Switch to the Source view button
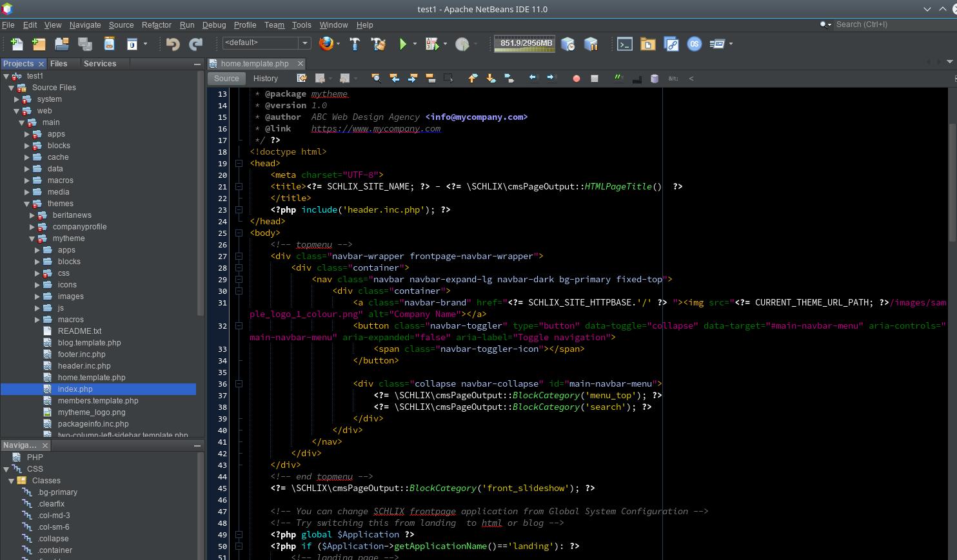 point(226,78)
